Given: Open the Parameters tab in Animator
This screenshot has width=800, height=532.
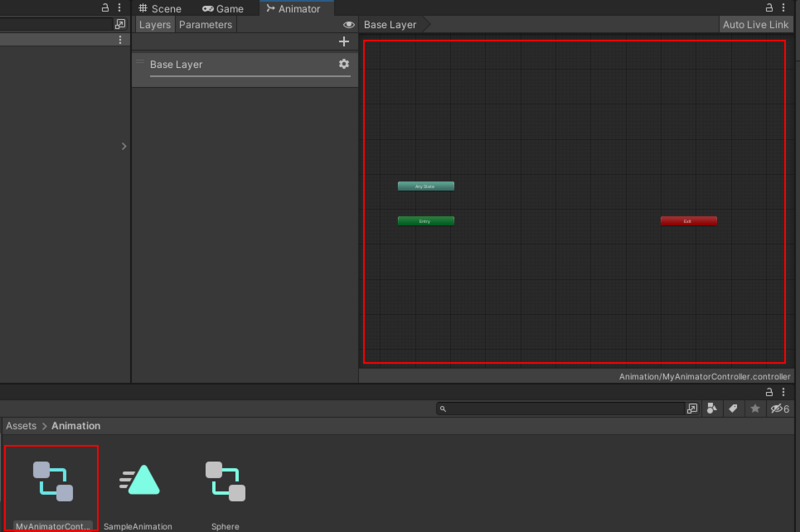Looking at the screenshot, I should 206,24.
